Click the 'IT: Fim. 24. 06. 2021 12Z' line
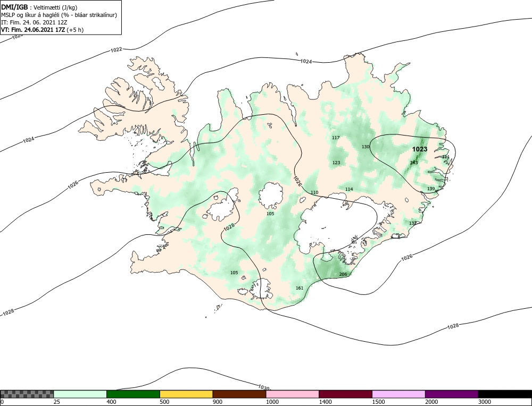The image size is (532, 406). (34, 22)
